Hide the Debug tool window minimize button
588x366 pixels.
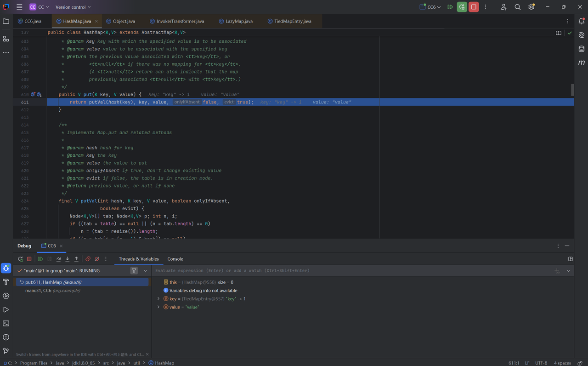567,246
